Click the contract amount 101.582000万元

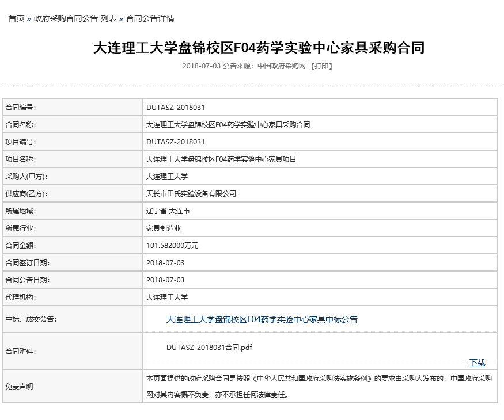pos(172,246)
